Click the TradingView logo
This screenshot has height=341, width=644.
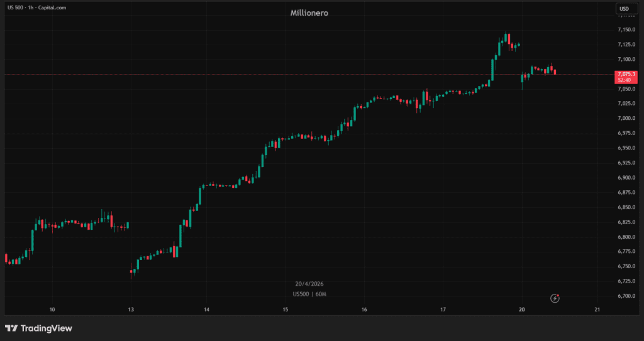tap(38, 328)
